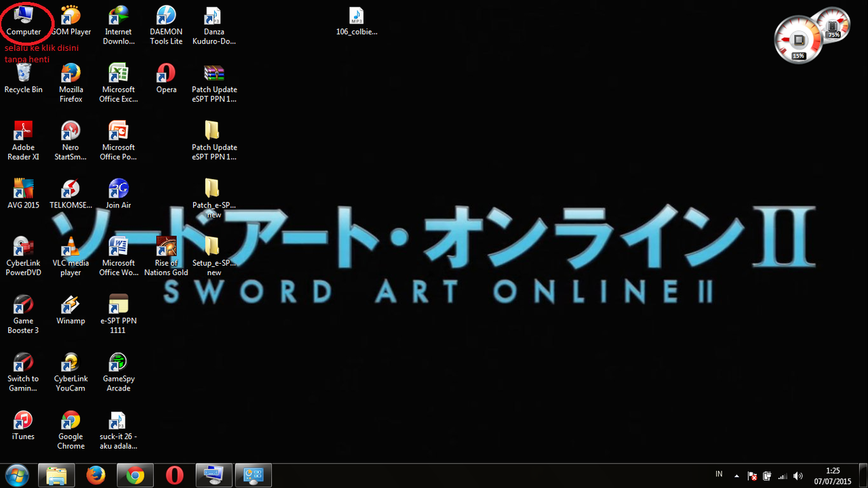Click the CPU meter gadget dial

click(x=799, y=41)
